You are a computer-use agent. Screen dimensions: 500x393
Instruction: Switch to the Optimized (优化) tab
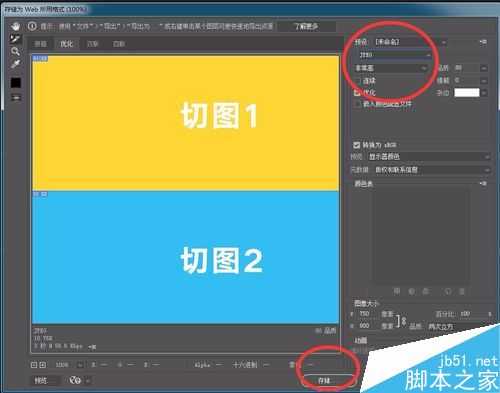(x=66, y=44)
